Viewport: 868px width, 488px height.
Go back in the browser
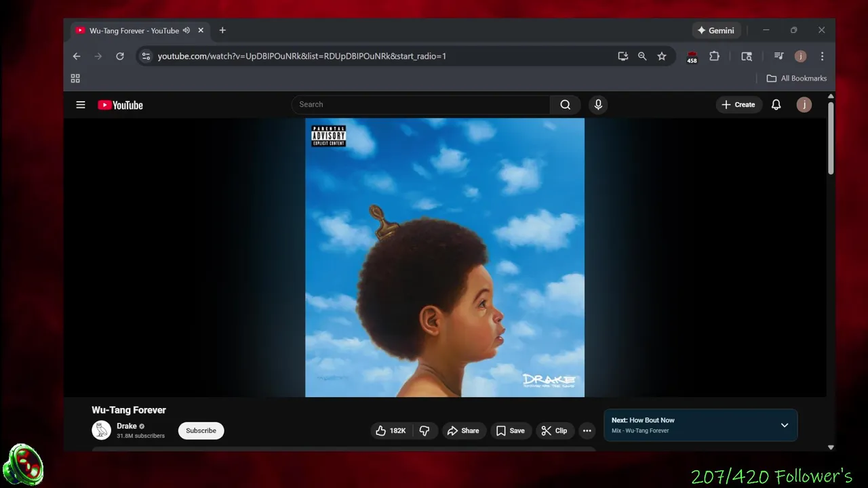pyautogui.click(x=77, y=56)
